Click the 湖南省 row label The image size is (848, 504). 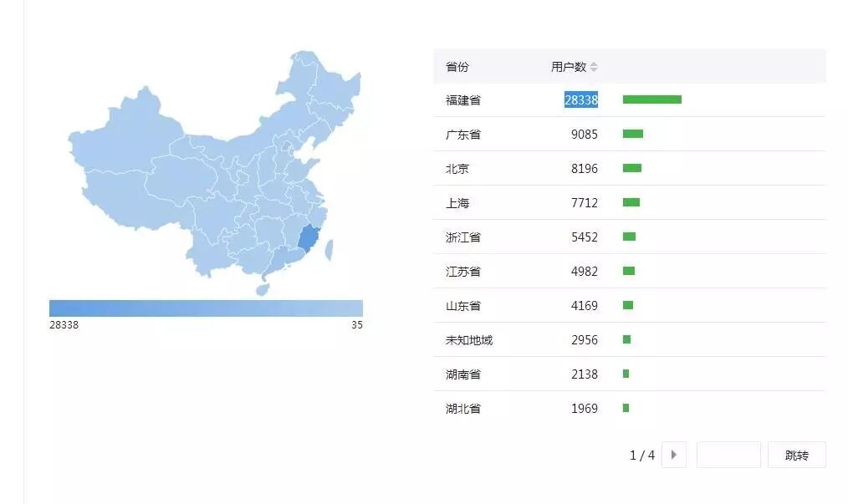[x=462, y=374]
